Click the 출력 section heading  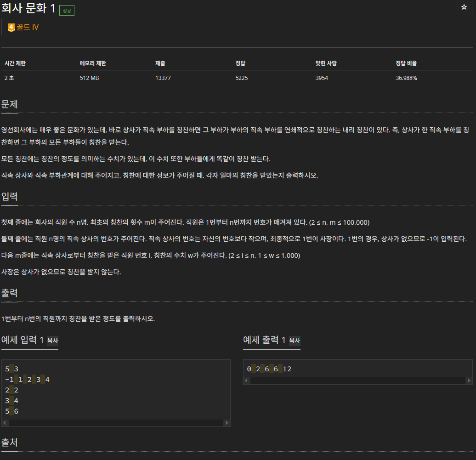(x=9, y=293)
